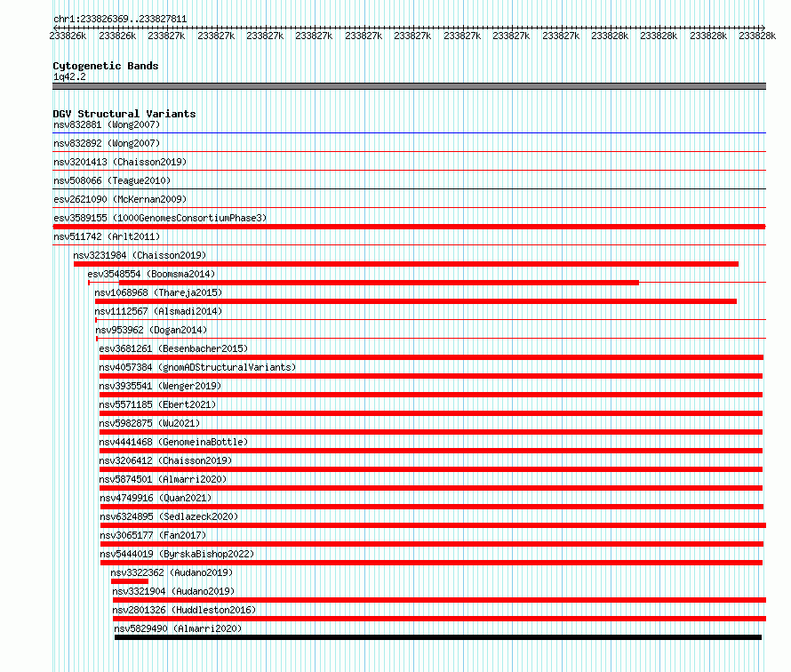Screen dimensions: 791x672
Task: Open variant nsv4057384 (gnomADStructuralVariants)
Action: click(197, 367)
